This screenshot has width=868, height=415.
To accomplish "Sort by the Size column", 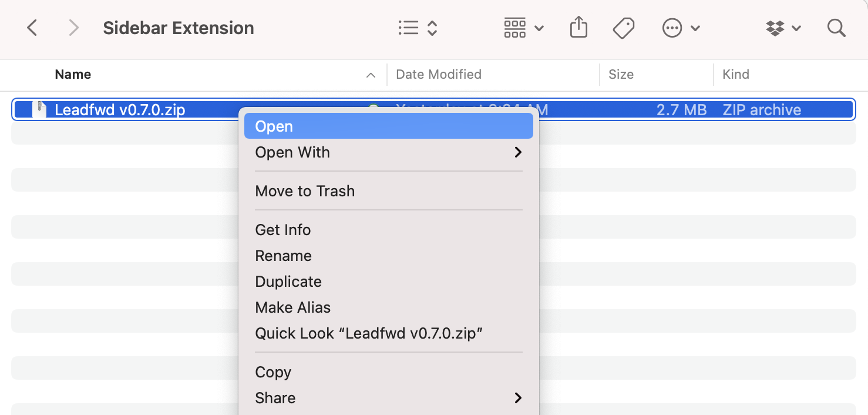I will click(x=621, y=75).
